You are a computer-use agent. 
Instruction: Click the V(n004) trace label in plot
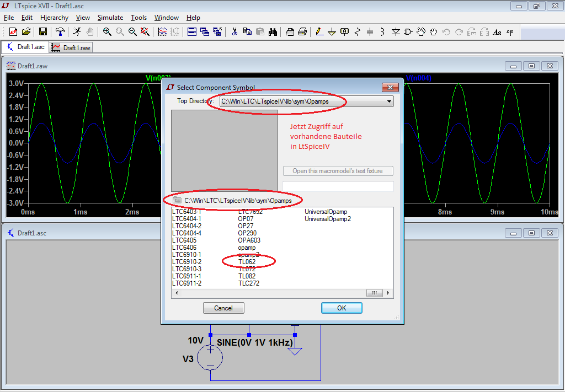[418, 78]
